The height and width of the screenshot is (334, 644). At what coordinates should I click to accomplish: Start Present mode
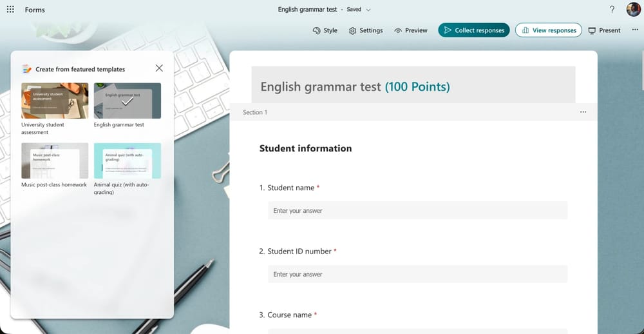[x=604, y=30]
